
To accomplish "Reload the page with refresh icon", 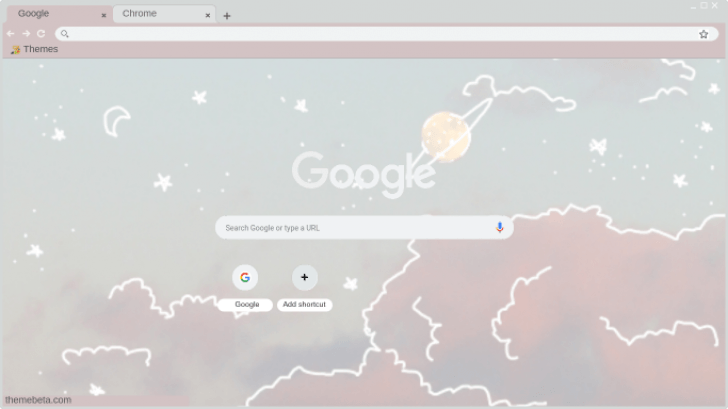I will pyautogui.click(x=41, y=33).
